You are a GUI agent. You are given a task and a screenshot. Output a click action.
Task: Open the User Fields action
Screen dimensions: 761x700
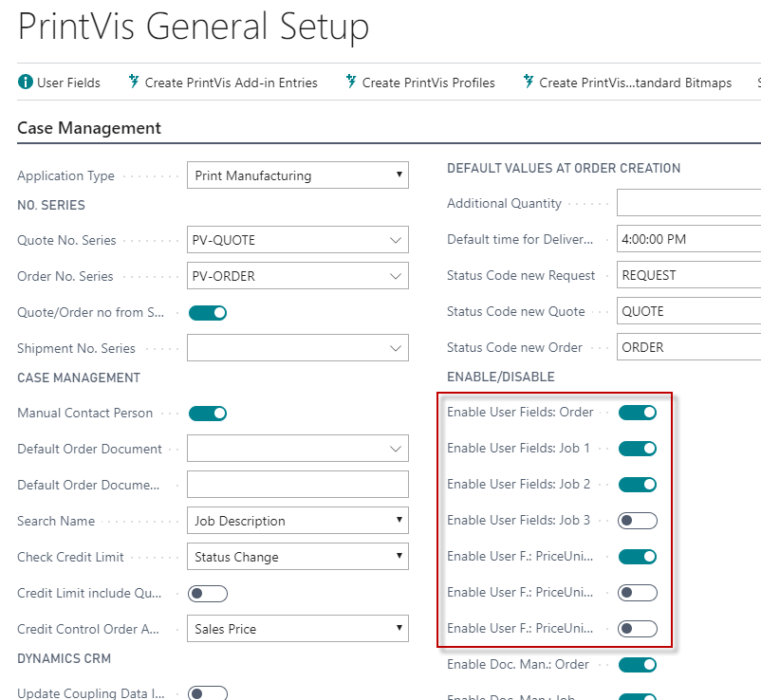tap(59, 83)
